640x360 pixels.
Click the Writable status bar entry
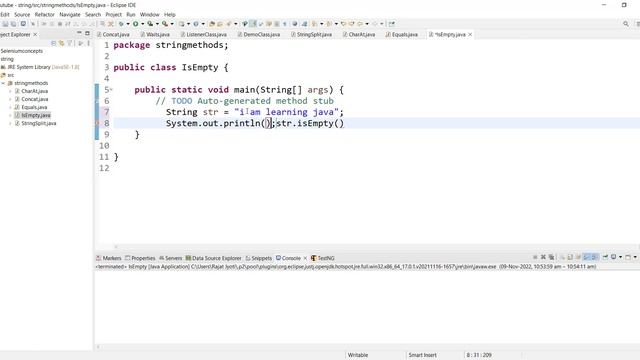[358, 355]
